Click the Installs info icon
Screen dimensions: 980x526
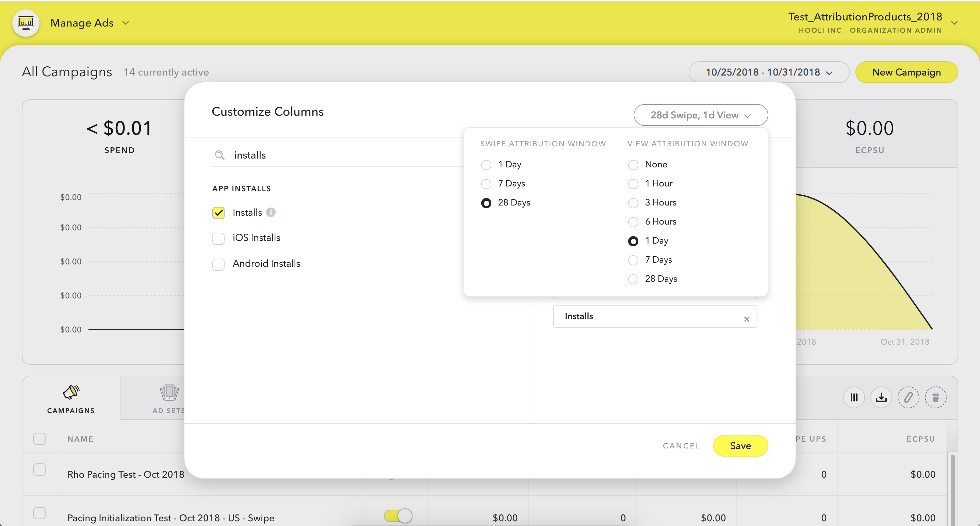[x=271, y=212]
